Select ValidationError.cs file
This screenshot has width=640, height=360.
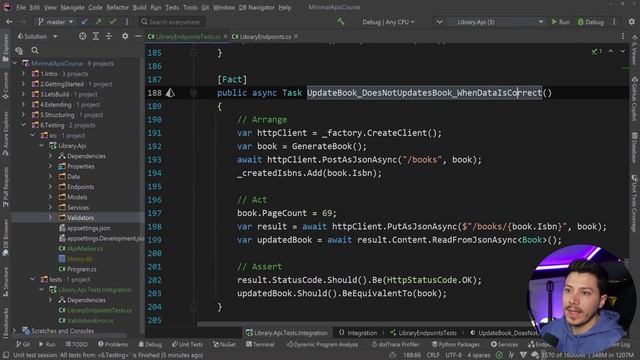[90, 320]
